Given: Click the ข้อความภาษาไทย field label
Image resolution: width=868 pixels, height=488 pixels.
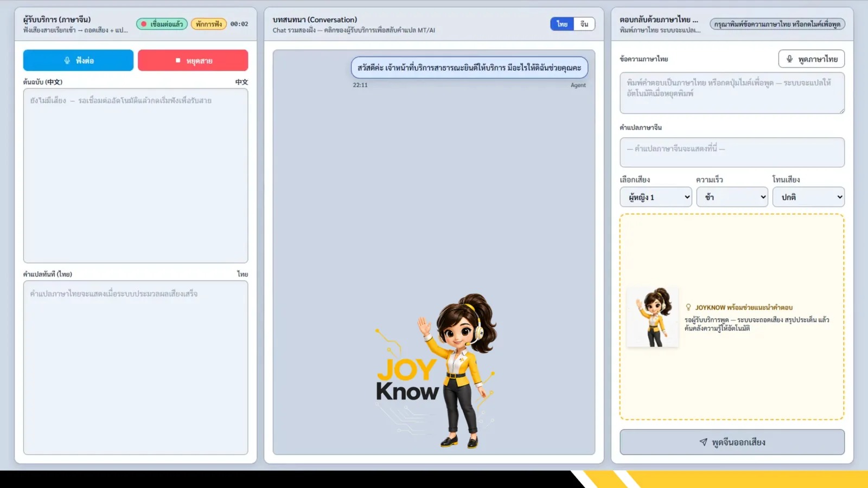Looking at the screenshot, I should click(x=644, y=59).
